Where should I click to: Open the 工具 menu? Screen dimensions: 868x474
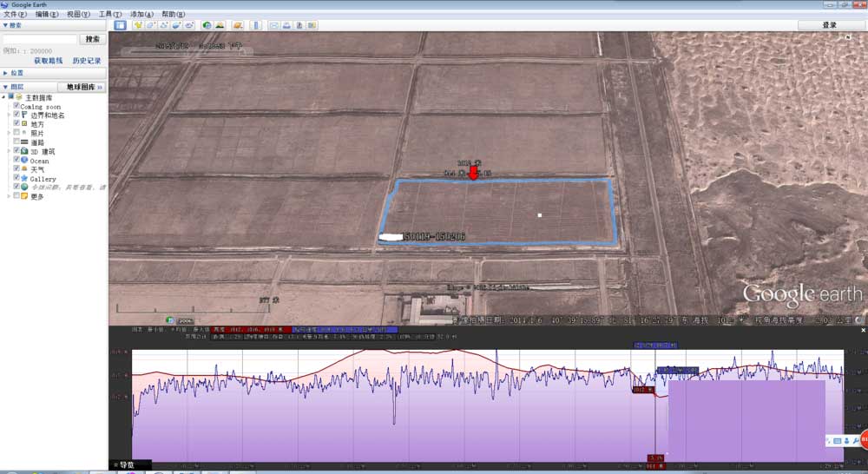pyautogui.click(x=109, y=14)
